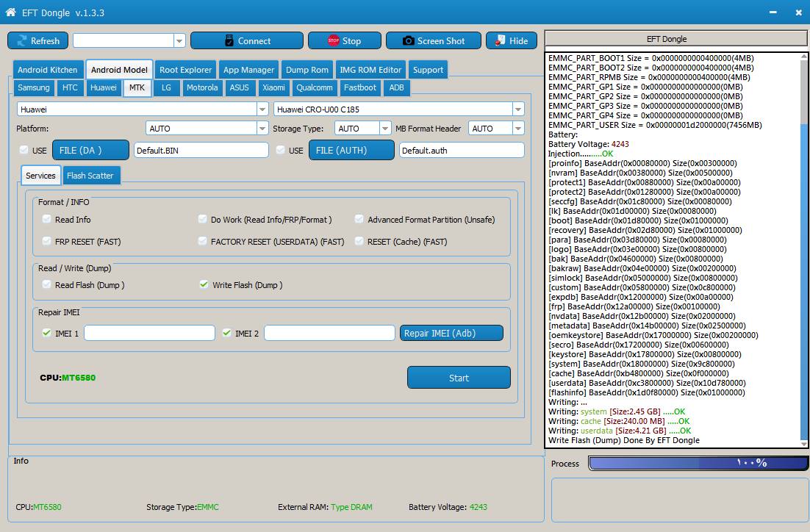Uncheck Write Flash (Dump) option

click(x=204, y=284)
